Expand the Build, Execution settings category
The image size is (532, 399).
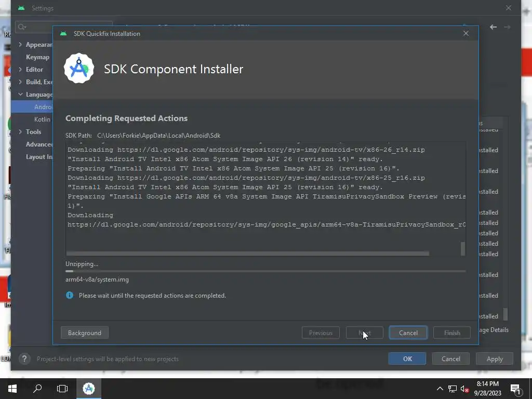coord(20,82)
